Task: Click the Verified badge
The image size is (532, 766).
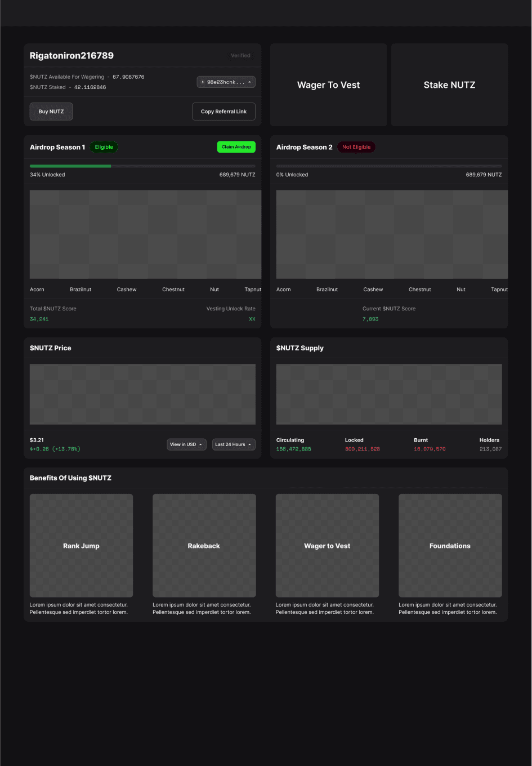Action: click(240, 55)
